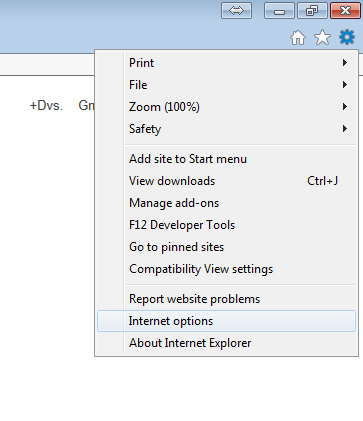Open Internet options

click(x=227, y=321)
